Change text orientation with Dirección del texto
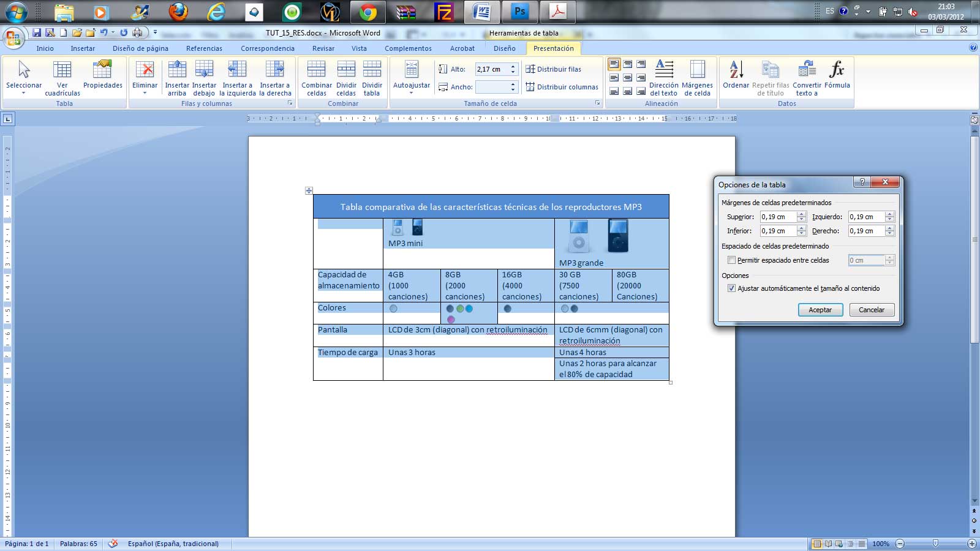980x551 pixels. pyautogui.click(x=664, y=77)
